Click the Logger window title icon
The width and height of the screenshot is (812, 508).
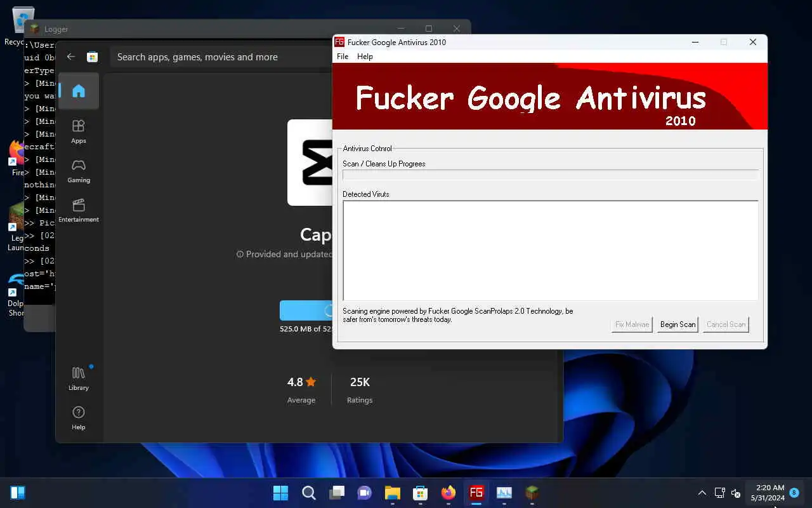click(x=34, y=29)
